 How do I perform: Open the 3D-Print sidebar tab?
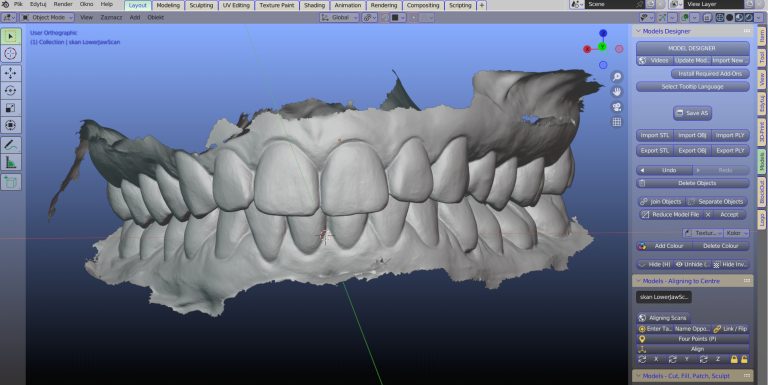762,132
